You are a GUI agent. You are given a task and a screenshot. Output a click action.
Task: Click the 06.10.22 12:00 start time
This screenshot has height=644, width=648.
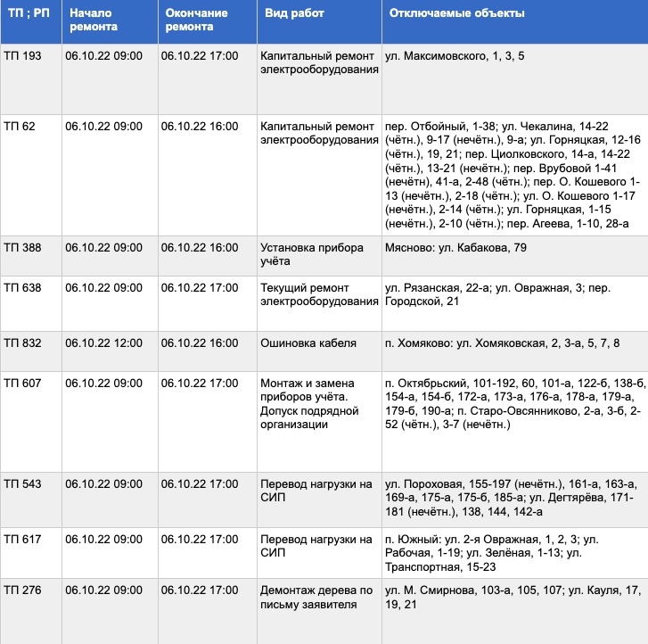[103, 343]
